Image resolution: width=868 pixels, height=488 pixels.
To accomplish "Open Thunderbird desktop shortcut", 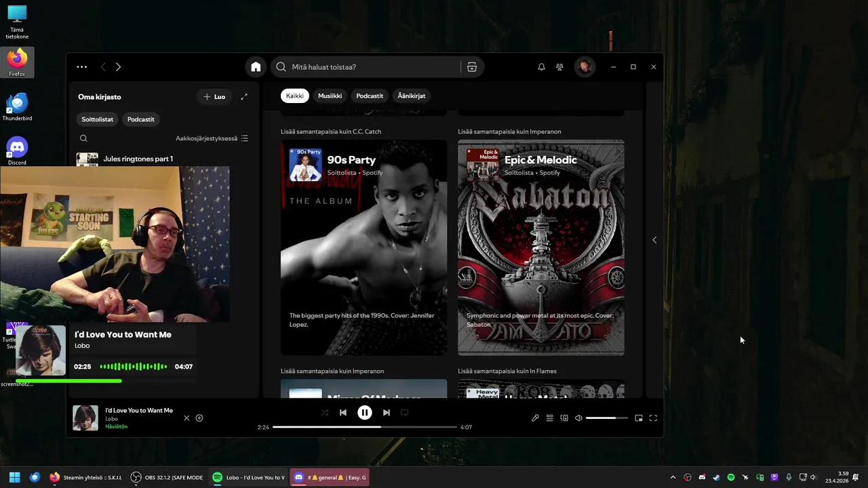I will click(17, 107).
